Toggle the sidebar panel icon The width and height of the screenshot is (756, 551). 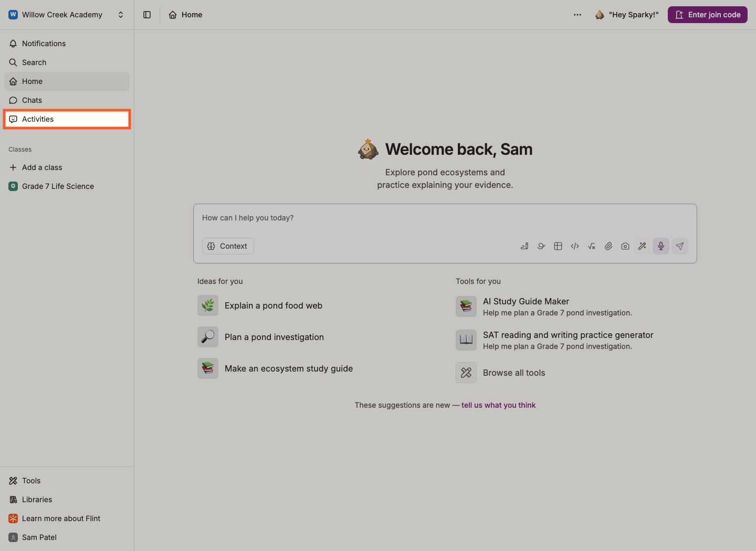[147, 15]
